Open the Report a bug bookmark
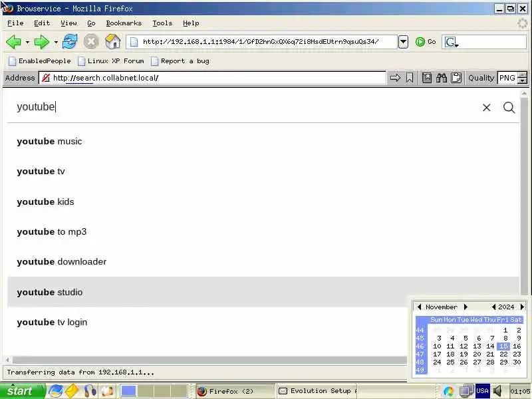This screenshot has height=399, width=532. pos(180,61)
